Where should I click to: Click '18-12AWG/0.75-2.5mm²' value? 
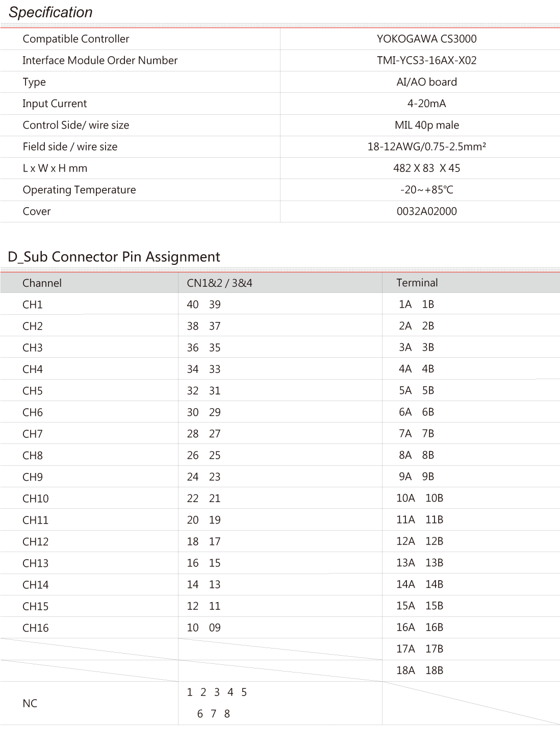pyautogui.click(x=426, y=146)
